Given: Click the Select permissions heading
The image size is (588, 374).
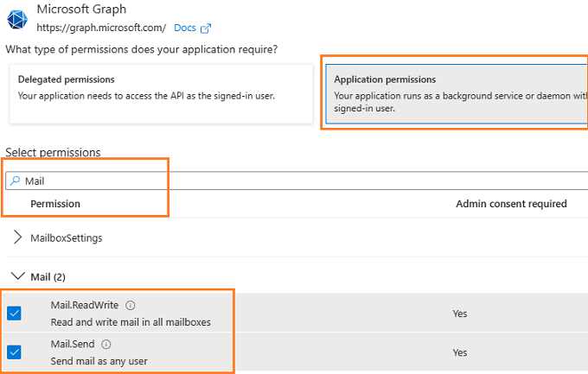Looking at the screenshot, I should point(53,153).
